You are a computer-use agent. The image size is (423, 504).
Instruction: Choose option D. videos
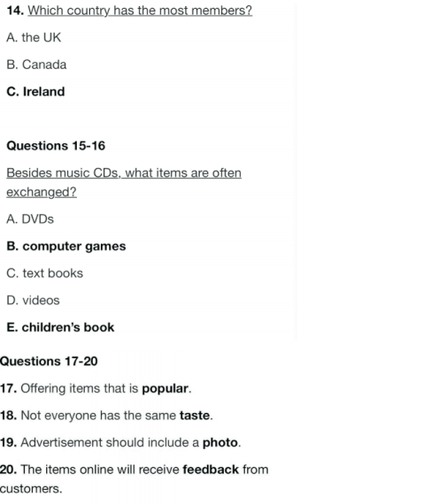click(33, 301)
